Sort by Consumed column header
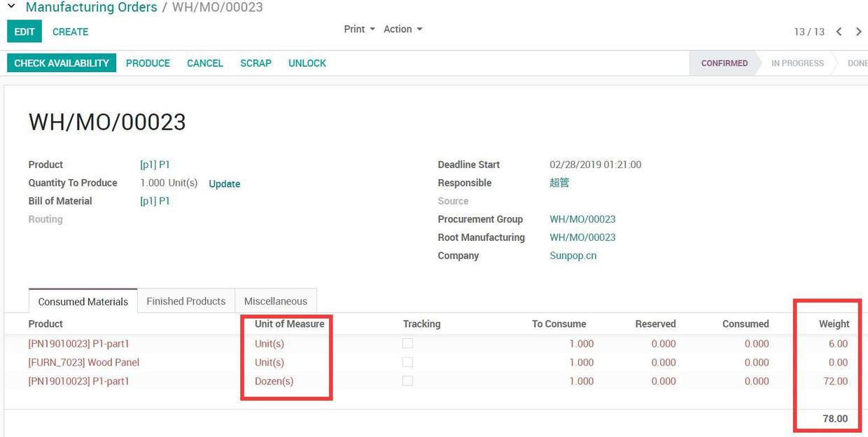This screenshot has height=437, width=868. tap(745, 324)
